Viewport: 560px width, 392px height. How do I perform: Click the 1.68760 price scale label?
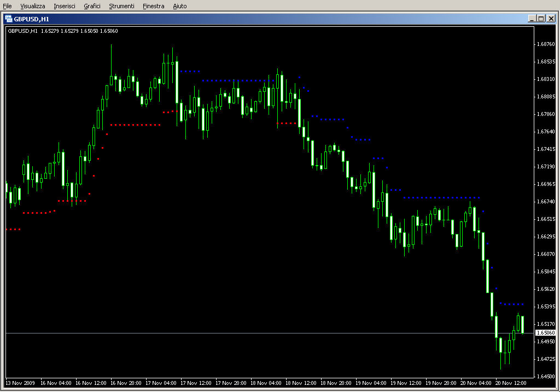point(546,44)
